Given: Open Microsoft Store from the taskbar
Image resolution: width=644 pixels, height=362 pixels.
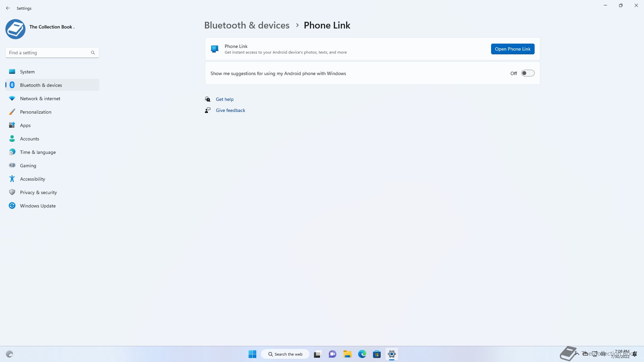Looking at the screenshot, I should pos(377,354).
